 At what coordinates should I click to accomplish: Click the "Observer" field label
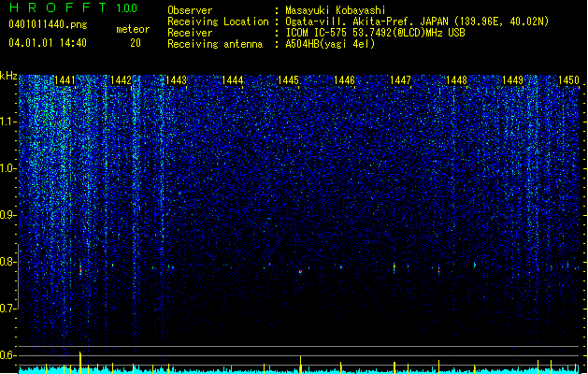(x=190, y=10)
